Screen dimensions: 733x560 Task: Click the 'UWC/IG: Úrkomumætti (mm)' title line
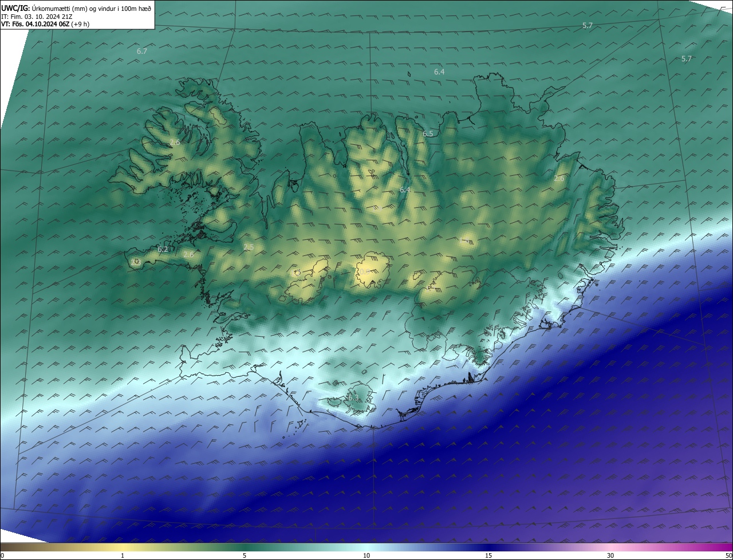[77, 8]
